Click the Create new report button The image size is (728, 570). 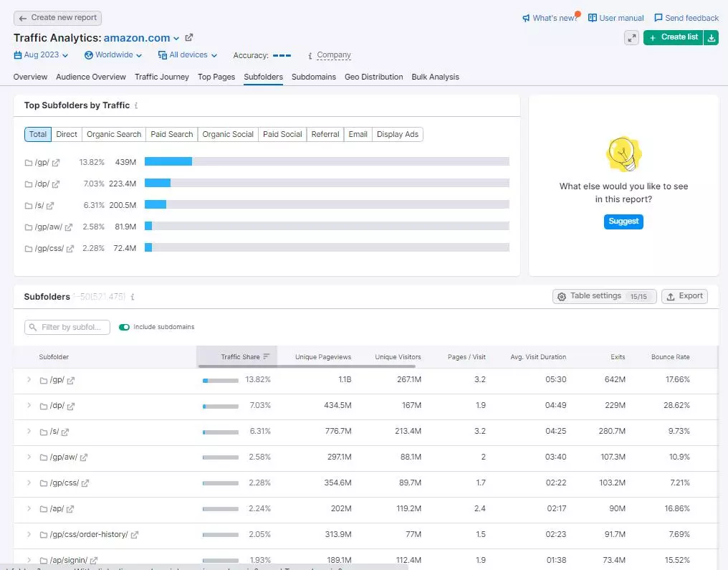pos(57,18)
